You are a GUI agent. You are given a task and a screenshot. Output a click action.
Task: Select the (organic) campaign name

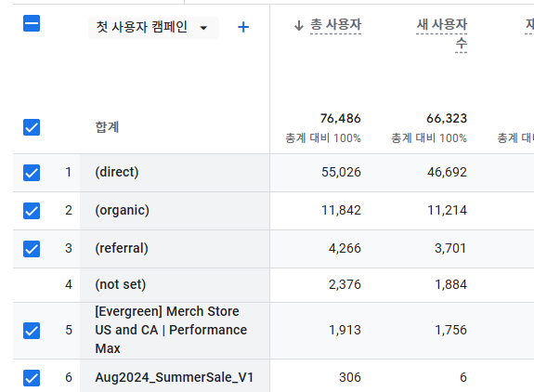point(122,211)
